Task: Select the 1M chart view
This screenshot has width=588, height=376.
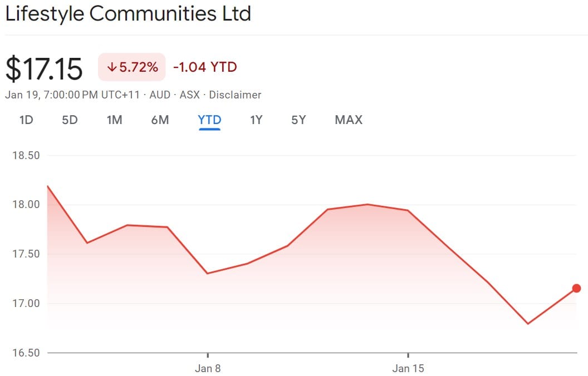Action: click(115, 120)
